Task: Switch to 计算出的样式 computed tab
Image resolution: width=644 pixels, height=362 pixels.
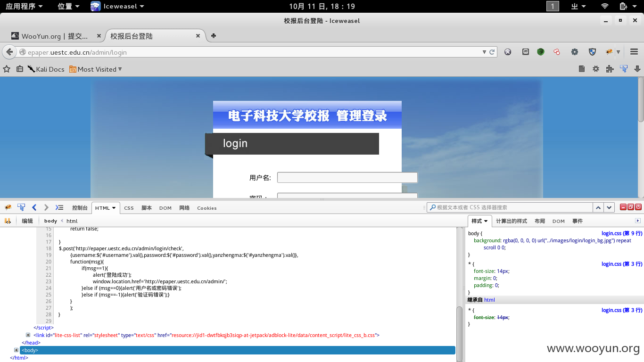Action: tap(512, 221)
